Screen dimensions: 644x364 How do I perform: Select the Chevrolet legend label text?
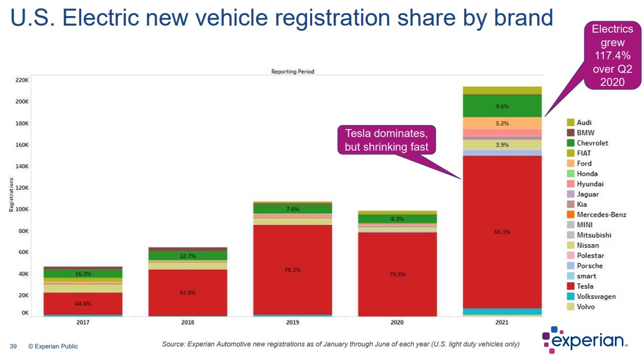click(592, 143)
